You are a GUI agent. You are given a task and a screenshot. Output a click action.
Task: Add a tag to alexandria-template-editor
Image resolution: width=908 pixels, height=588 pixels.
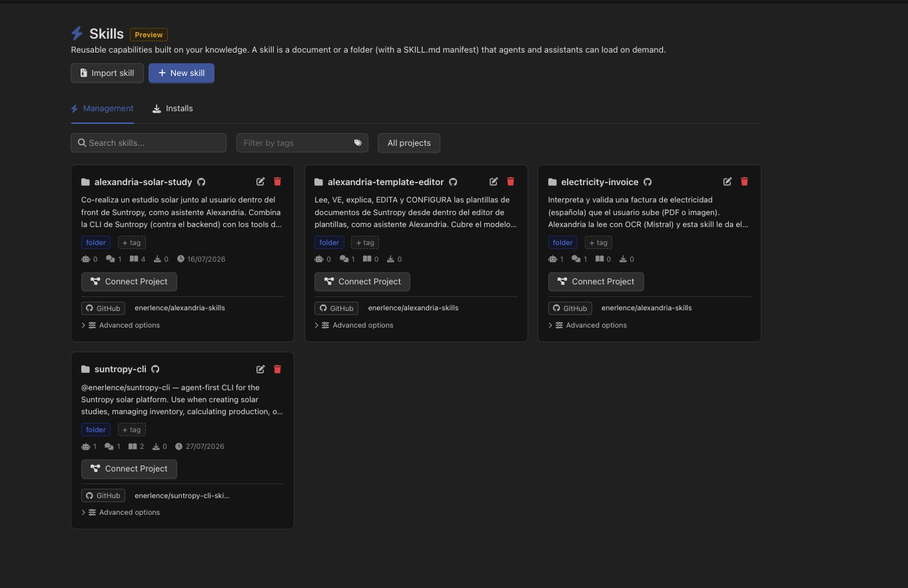(x=365, y=242)
